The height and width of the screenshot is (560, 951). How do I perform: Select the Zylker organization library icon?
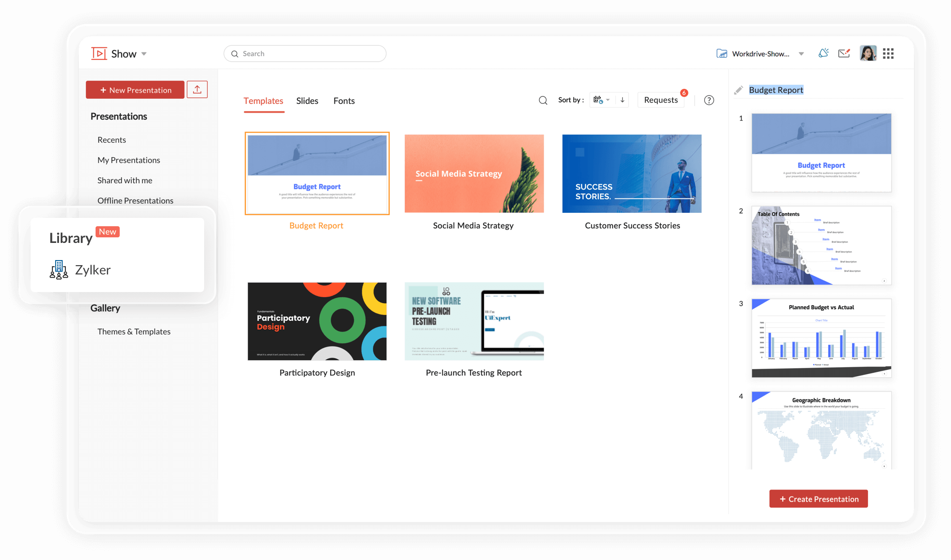click(x=58, y=269)
